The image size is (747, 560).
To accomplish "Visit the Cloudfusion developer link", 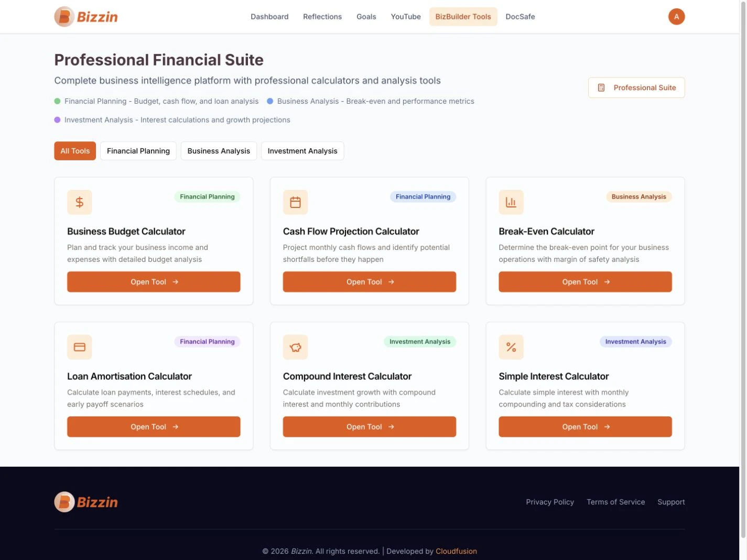I will click(x=456, y=551).
